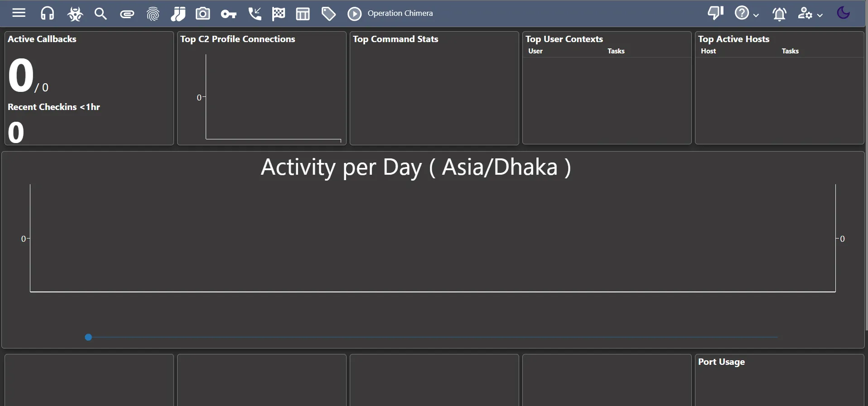Click Tasks column under Top User Contexts

tap(616, 51)
